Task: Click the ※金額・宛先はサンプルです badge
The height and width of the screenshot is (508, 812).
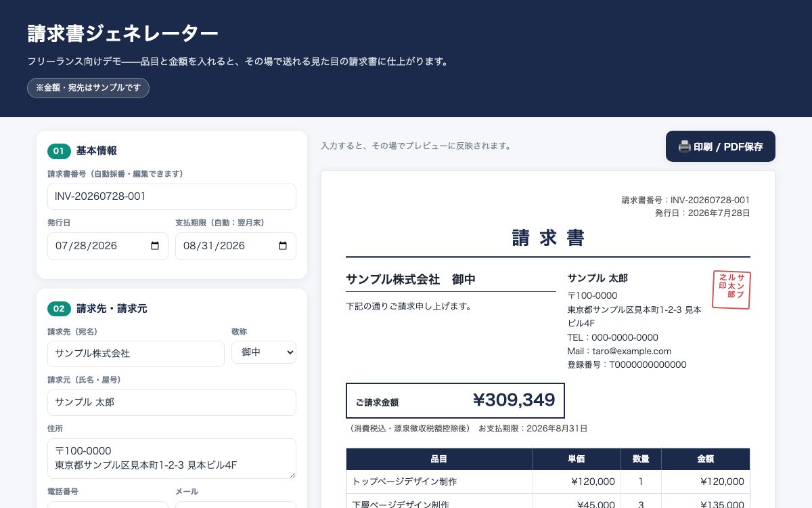Action: pyautogui.click(x=88, y=88)
